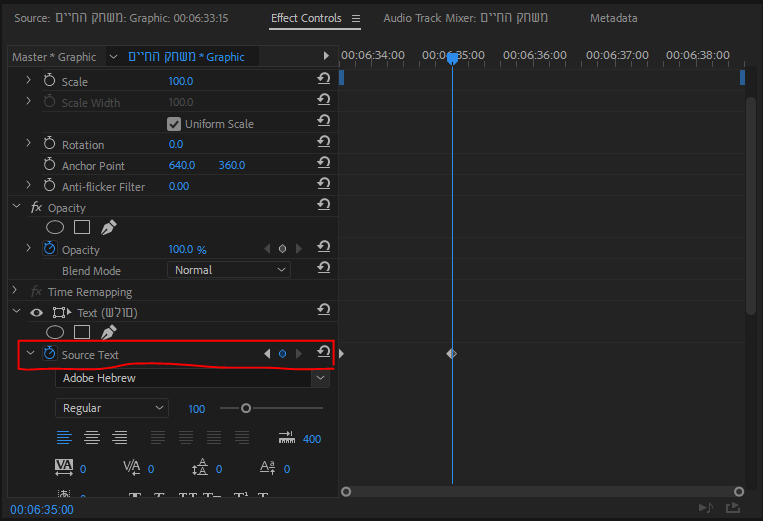Toggle animation stopwatch for Anti-flicker Filter
This screenshot has width=763, height=521.
50,185
